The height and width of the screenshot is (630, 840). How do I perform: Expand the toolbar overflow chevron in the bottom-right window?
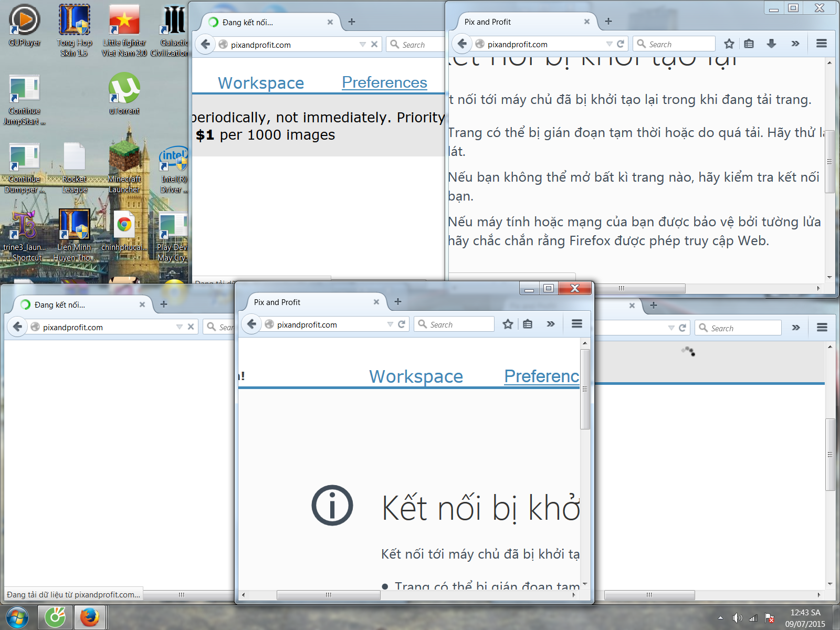[796, 328]
